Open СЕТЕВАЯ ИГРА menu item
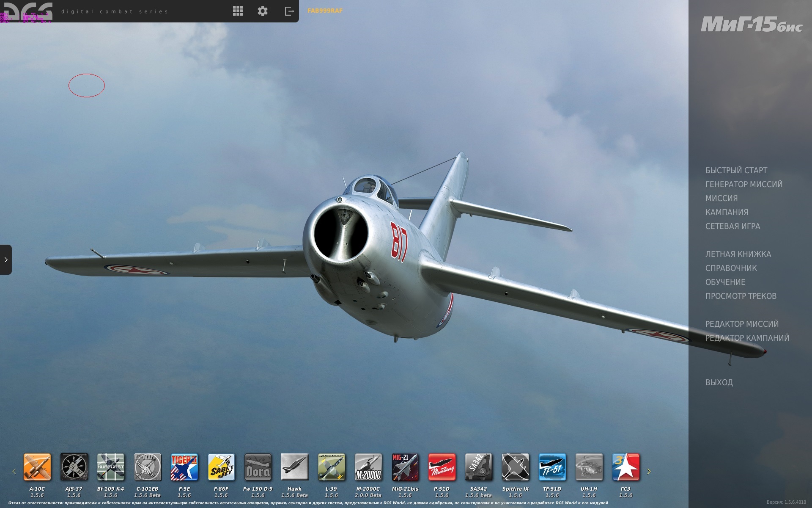The image size is (812, 508). tap(732, 226)
